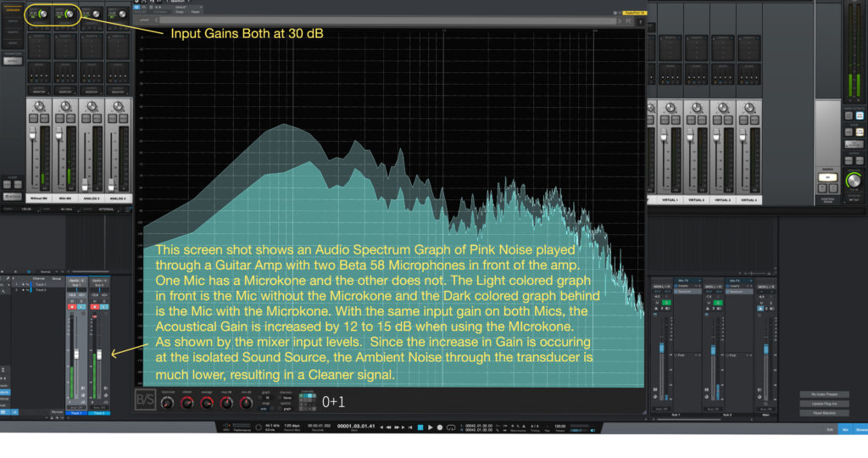Image resolution: width=868 pixels, height=458 pixels.
Task: Click the third channel's input gain knob
Action: [x=96, y=14]
